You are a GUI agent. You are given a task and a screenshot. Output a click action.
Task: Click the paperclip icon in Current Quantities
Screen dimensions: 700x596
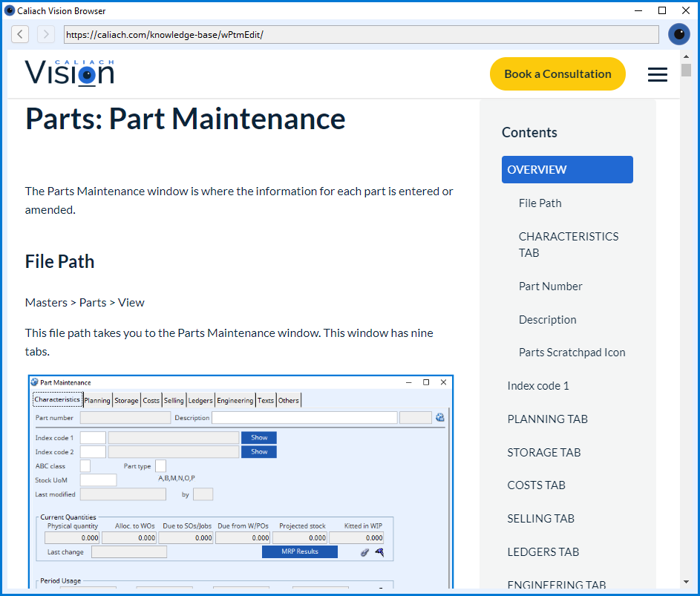click(x=364, y=552)
